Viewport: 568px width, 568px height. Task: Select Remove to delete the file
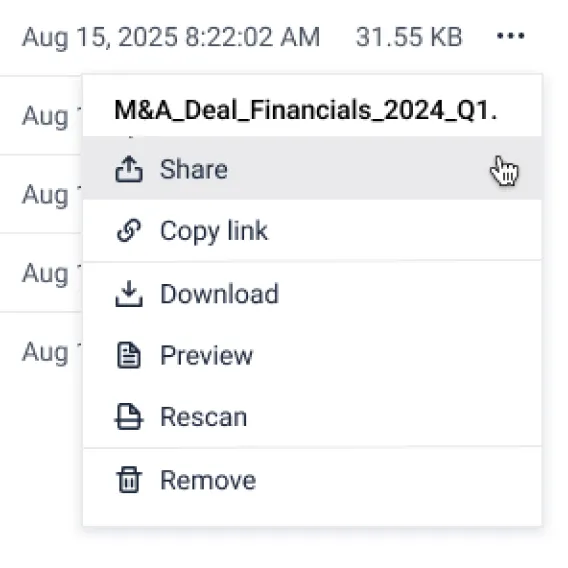click(312, 480)
